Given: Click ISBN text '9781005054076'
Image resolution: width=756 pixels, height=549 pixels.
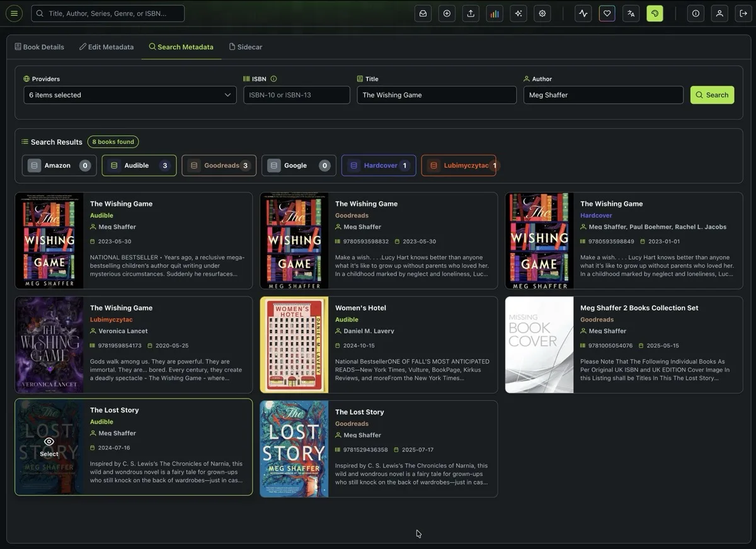Looking at the screenshot, I should [611, 346].
